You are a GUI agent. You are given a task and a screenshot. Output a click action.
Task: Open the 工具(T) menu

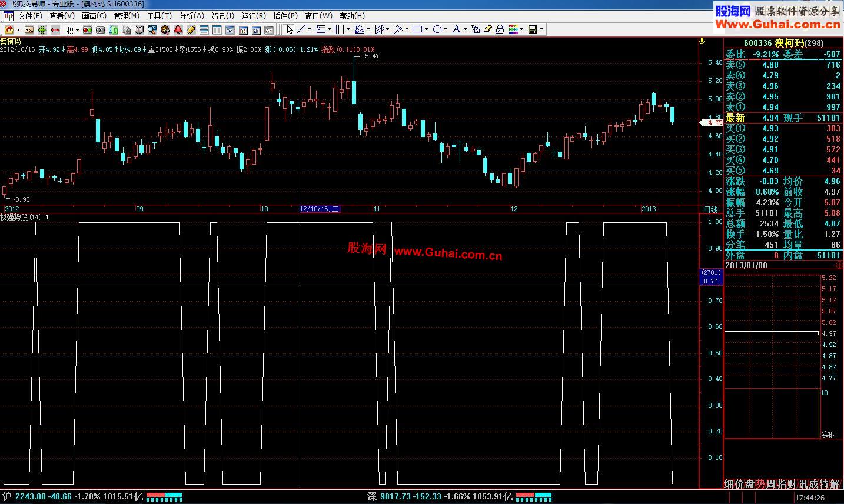[159, 16]
